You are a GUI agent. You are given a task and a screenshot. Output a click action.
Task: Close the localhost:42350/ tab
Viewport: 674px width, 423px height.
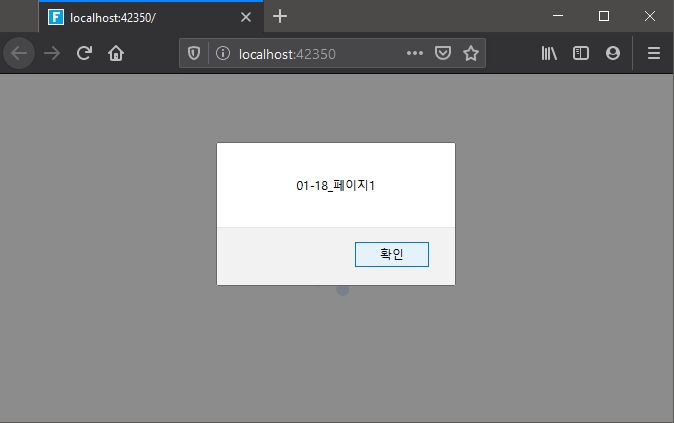pyautogui.click(x=247, y=17)
